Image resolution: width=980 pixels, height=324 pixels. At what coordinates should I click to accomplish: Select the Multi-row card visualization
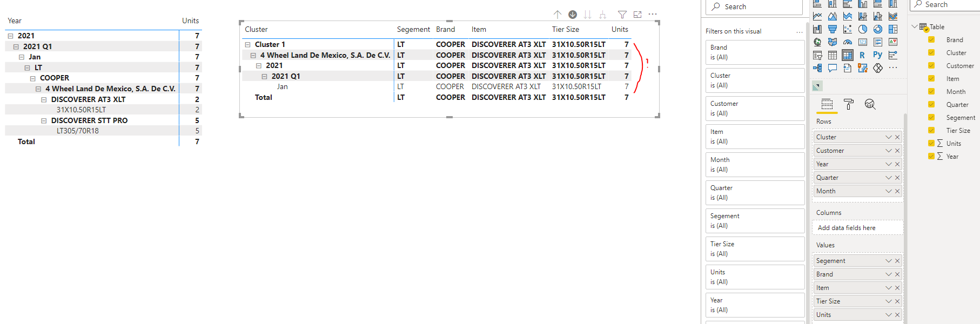[878, 42]
